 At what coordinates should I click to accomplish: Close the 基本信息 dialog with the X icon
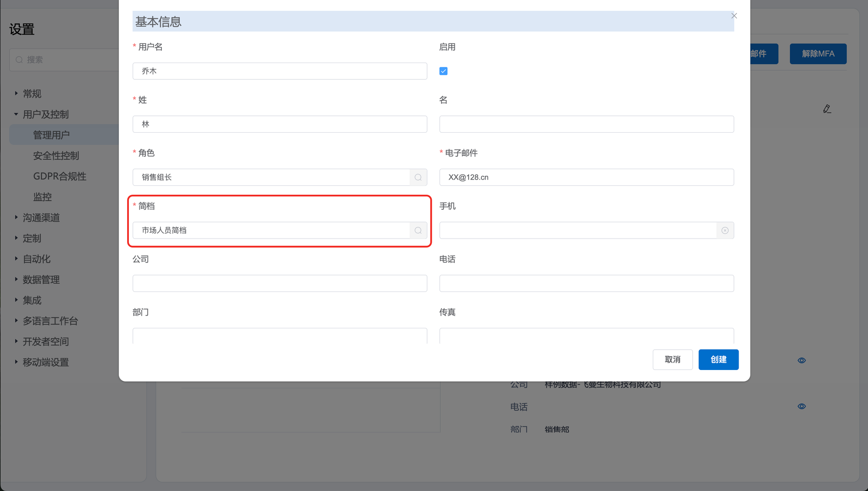click(734, 16)
